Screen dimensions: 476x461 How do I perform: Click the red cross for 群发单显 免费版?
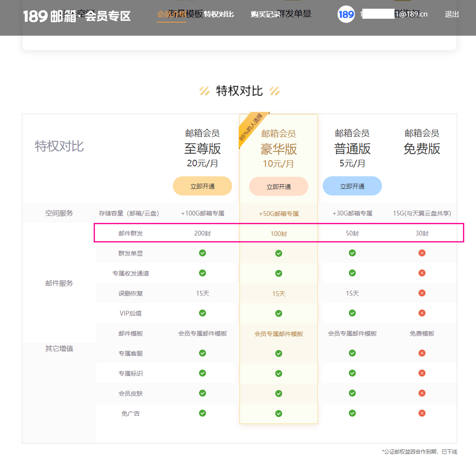pos(422,253)
